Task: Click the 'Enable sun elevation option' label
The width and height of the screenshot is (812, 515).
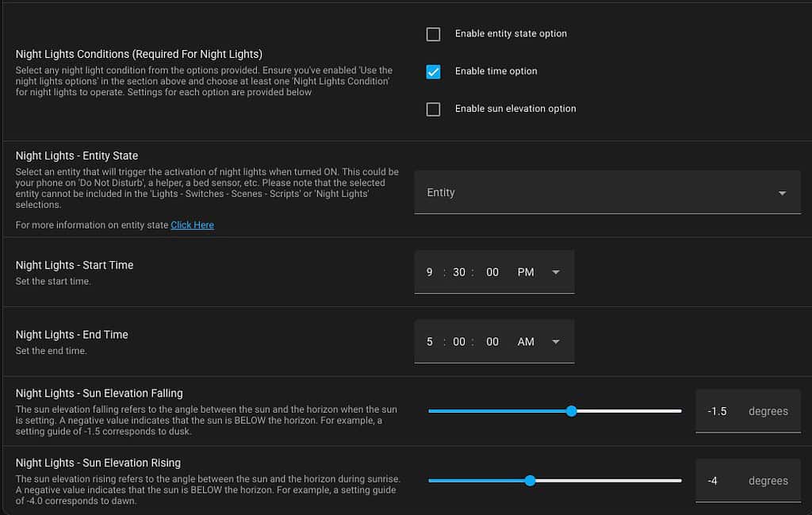Action: 515,108
